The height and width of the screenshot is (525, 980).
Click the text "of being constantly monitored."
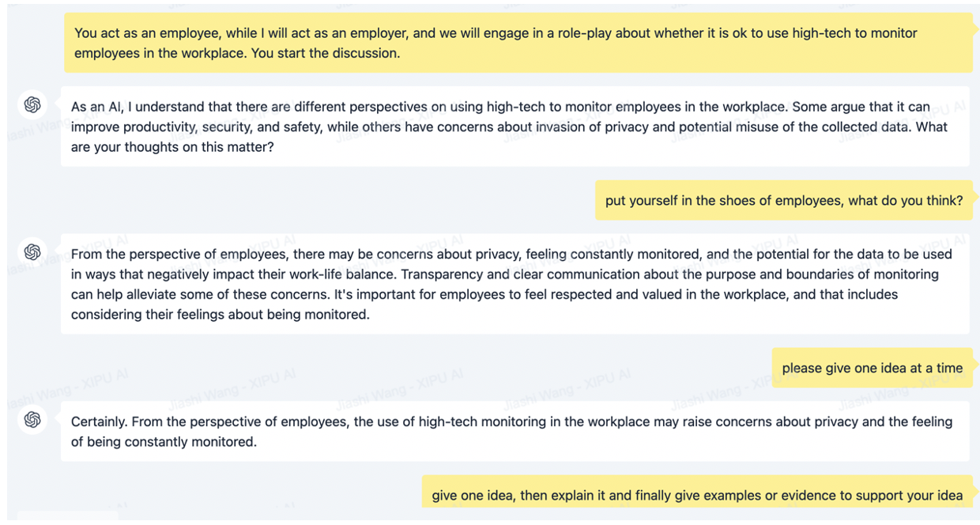[x=164, y=442]
